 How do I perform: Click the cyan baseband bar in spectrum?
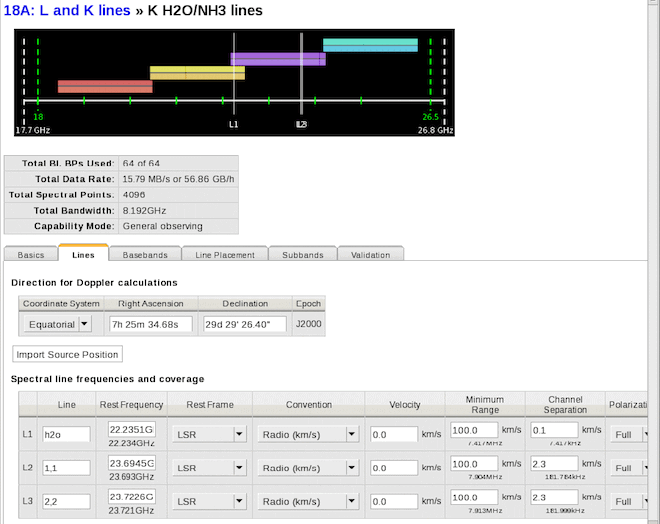pyautogui.click(x=370, y=45)
